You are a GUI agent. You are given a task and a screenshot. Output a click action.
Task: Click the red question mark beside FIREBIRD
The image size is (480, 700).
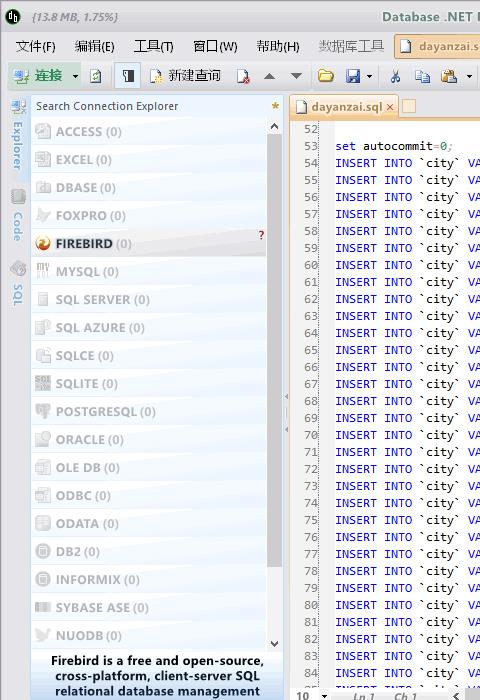pyautogui.click(x=261, y=235)
